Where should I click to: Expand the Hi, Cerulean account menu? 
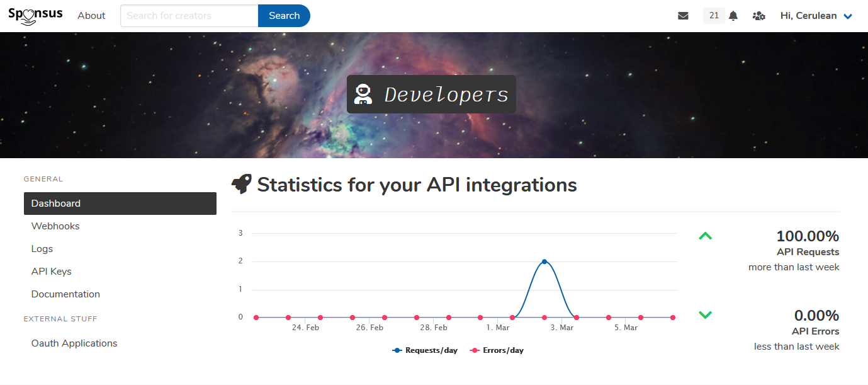click(816, 16)
